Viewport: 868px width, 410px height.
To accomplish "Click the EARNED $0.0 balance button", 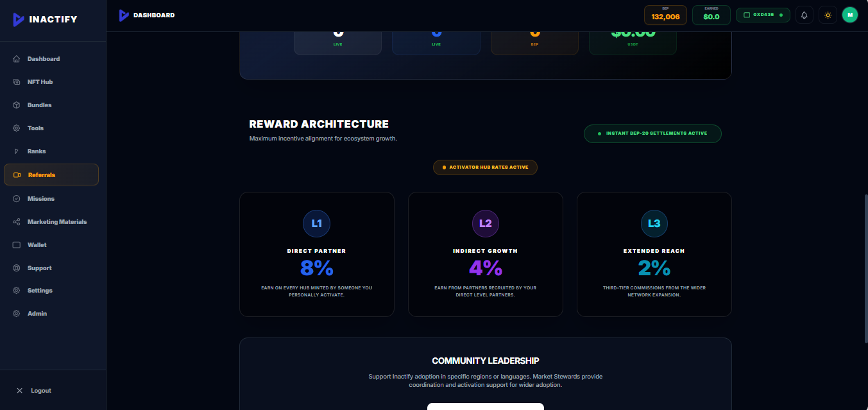I will click(x=711, y=14).
